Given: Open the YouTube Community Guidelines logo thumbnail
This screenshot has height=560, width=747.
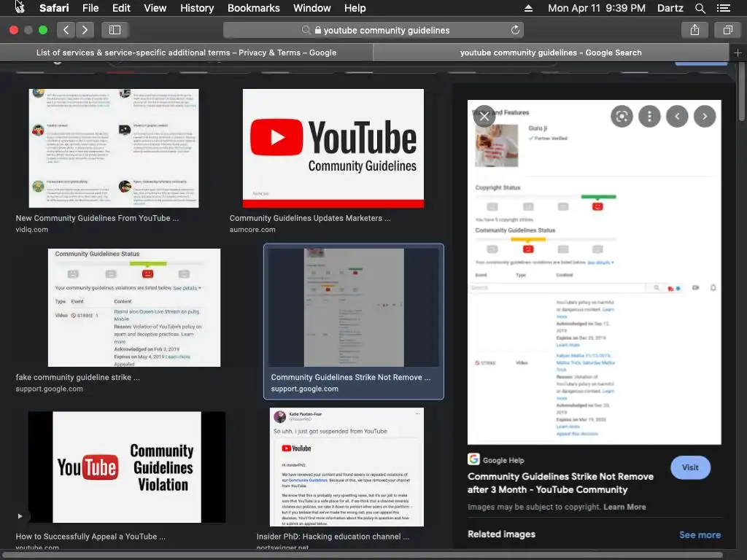Looking at the screenshot, I should (333, 148).
